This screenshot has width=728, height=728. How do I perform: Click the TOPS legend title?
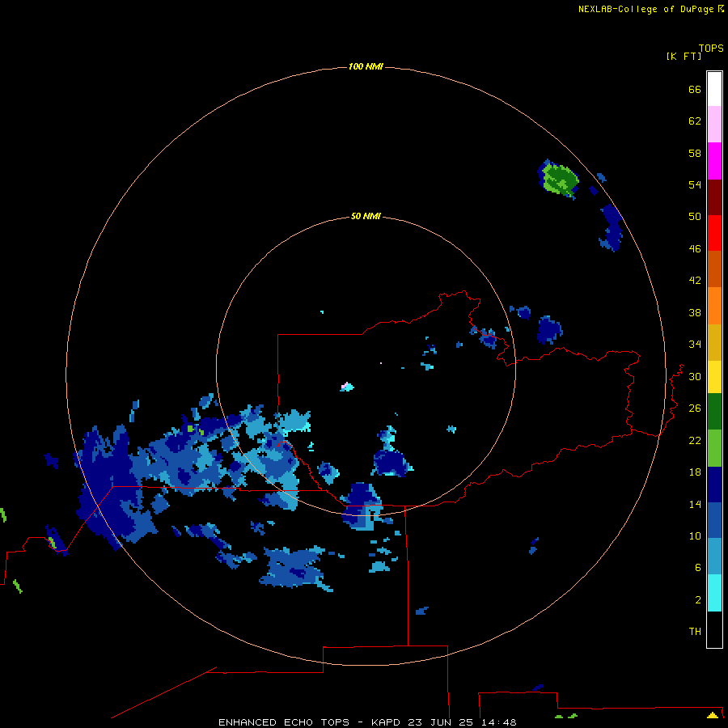(x=711, y=49)
